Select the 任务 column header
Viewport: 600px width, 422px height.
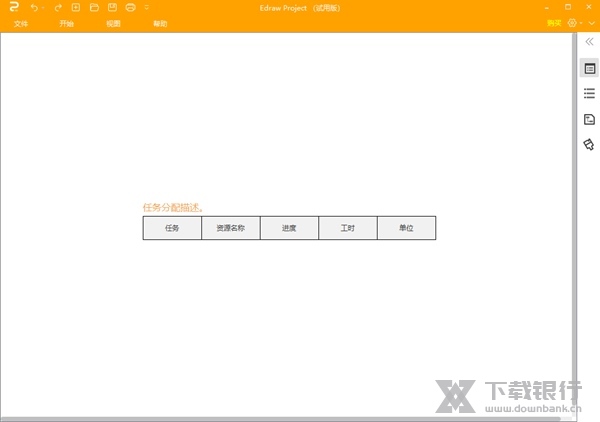[x=172, y=228]
